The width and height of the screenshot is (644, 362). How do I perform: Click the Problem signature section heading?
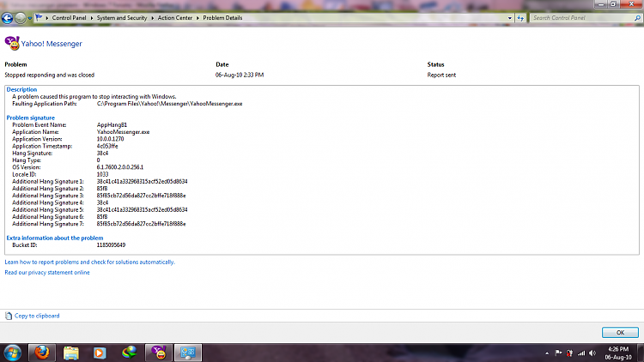tap(30, 118)
